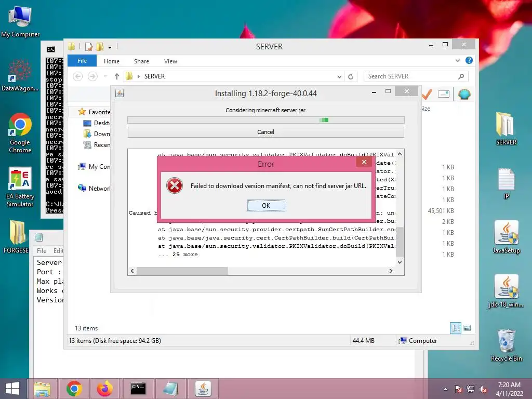532x399 pixels.
Task: Click the Java icon in the installer title bar
Action: [119, 93]
